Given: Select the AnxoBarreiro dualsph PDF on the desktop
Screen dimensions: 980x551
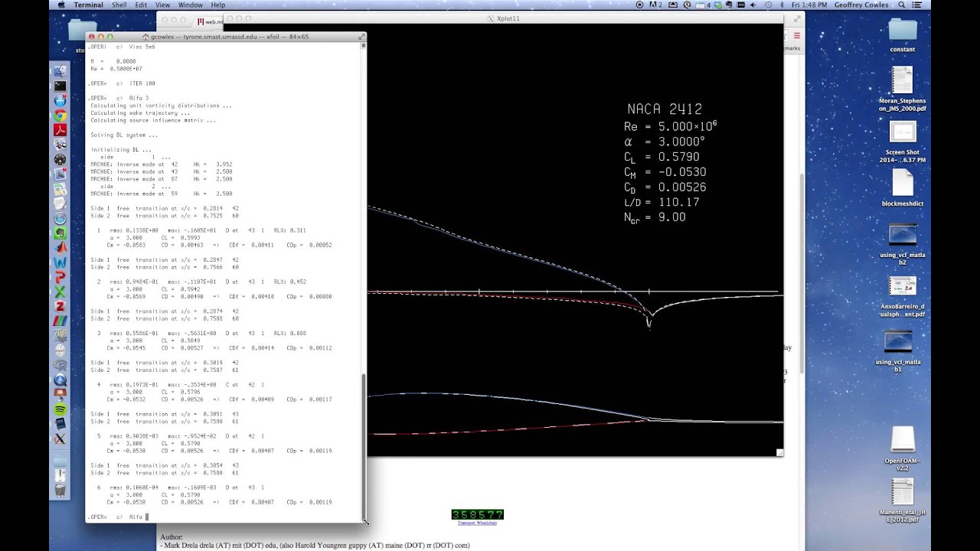Looking at the screenshot, I should tap(903, 297).
